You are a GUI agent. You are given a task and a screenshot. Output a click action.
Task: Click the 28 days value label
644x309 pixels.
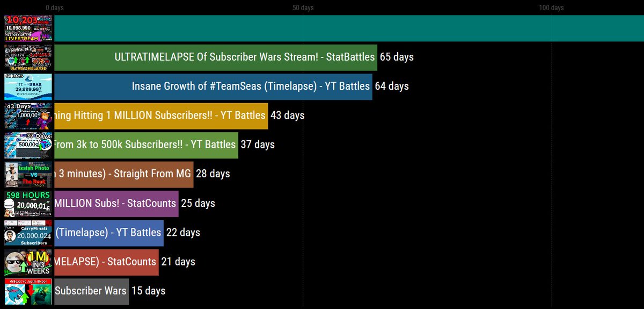pos(213,174)
